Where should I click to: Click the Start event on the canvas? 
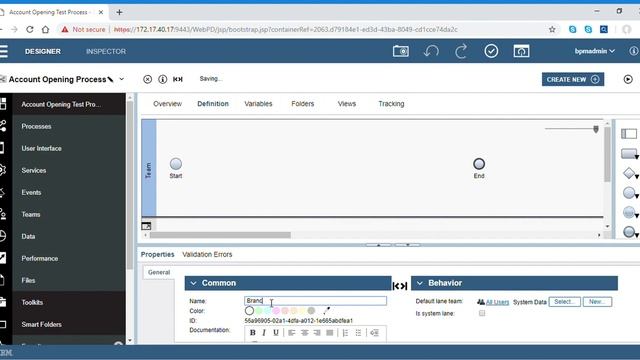[x=176, y=164]
